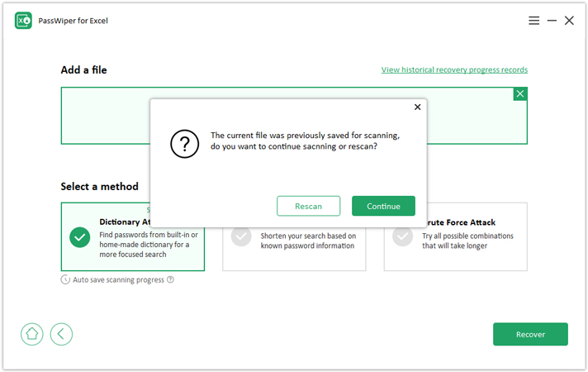Open the hamburger menu in title bar

point(534,21)
